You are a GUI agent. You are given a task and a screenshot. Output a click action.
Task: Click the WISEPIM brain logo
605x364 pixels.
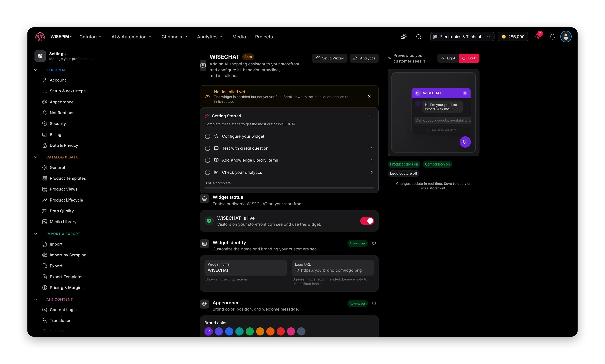(40, 37)
